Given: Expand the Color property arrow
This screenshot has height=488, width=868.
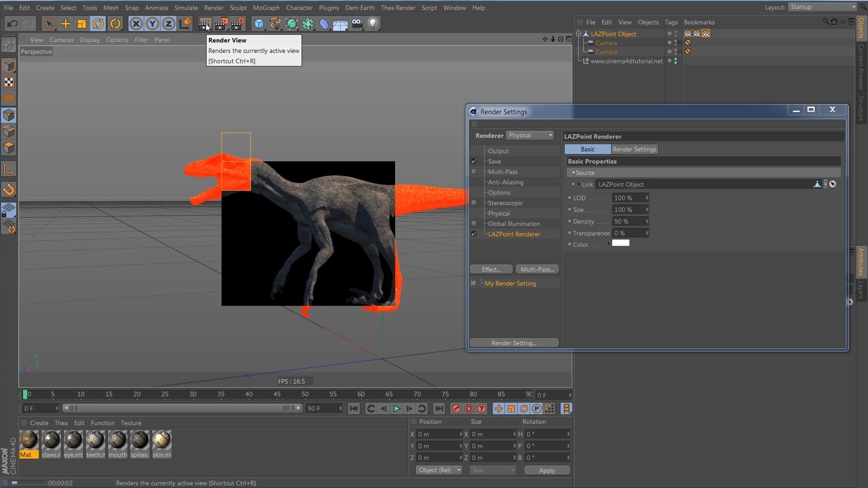Looking at the screenshot, I should 609,243.
